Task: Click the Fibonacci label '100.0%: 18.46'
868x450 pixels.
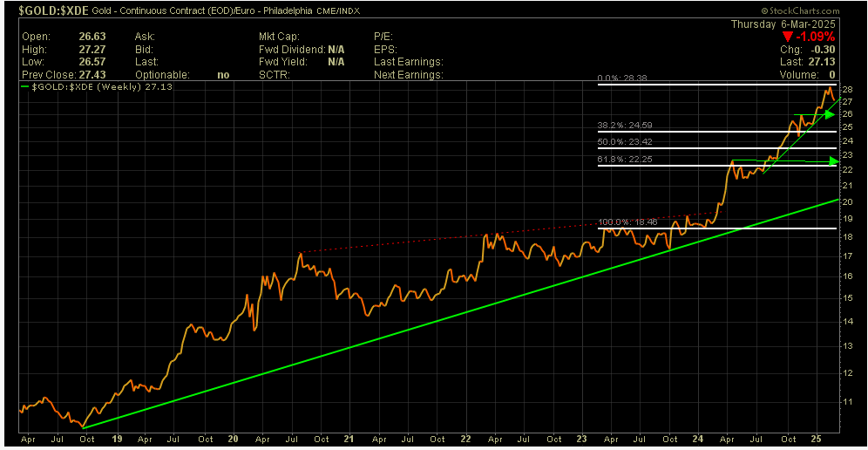Action: [626, 222]
